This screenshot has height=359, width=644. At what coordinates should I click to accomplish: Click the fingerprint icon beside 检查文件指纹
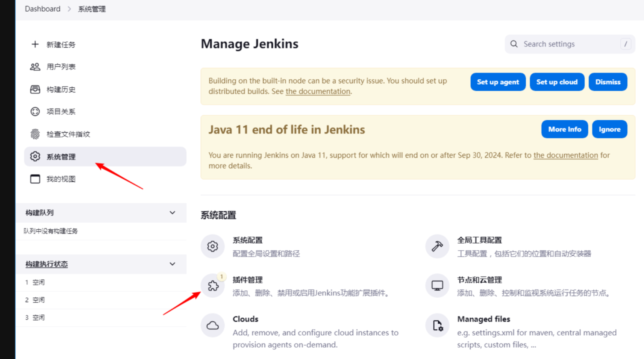tap(35, 134)
